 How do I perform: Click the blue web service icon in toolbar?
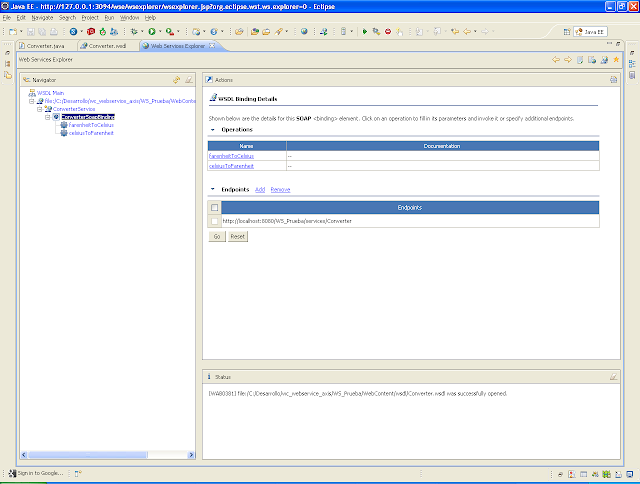pos(73,31)
